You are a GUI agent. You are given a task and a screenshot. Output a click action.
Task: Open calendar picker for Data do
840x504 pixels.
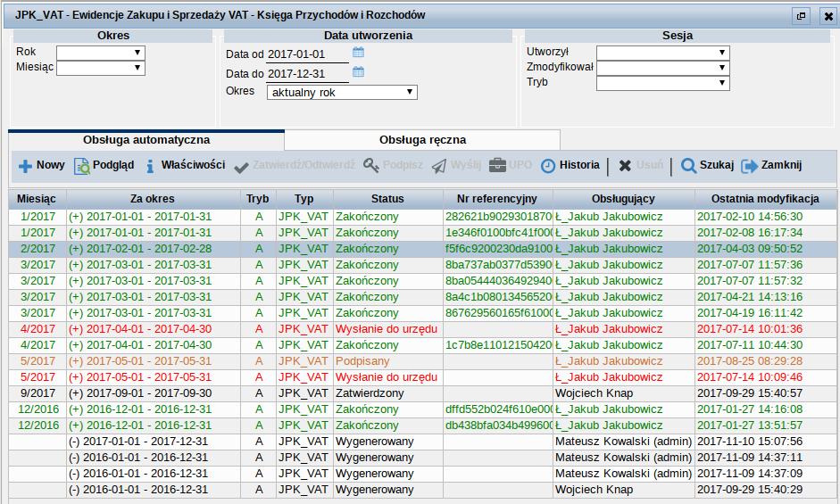click(358, 71)
